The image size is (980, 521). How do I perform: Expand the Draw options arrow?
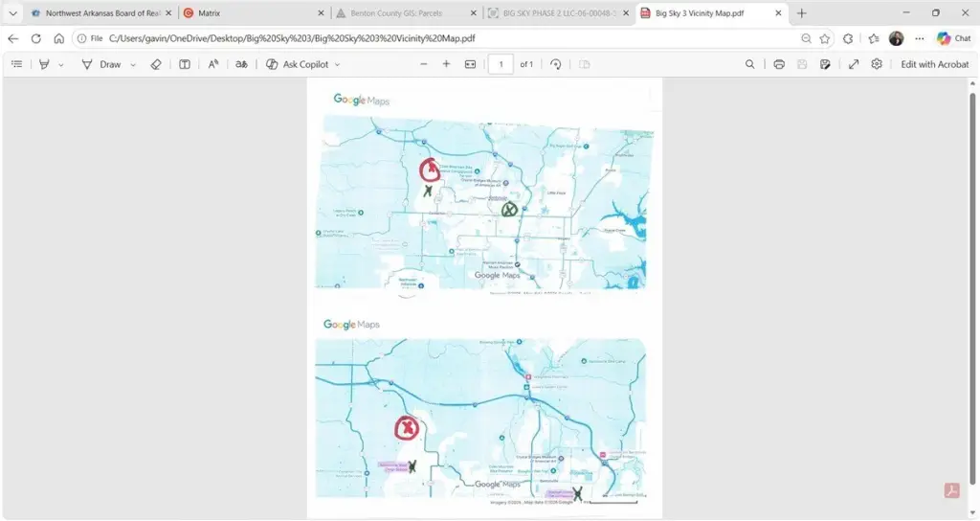pyautogui.click(x=133, y=64)
